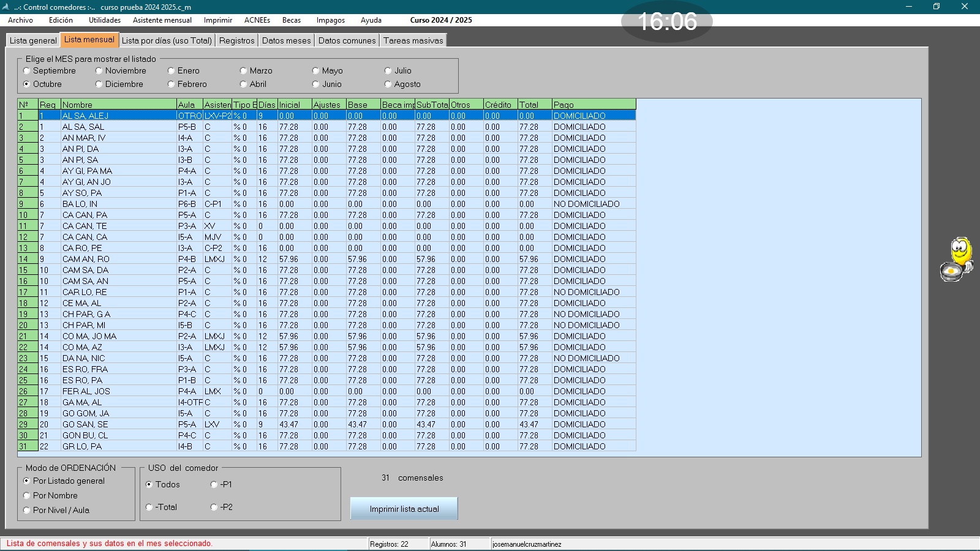This screenshot has height=551, width=980.
Task: Sort the list Por Nivel / Aula
Action: pos(56,510)
